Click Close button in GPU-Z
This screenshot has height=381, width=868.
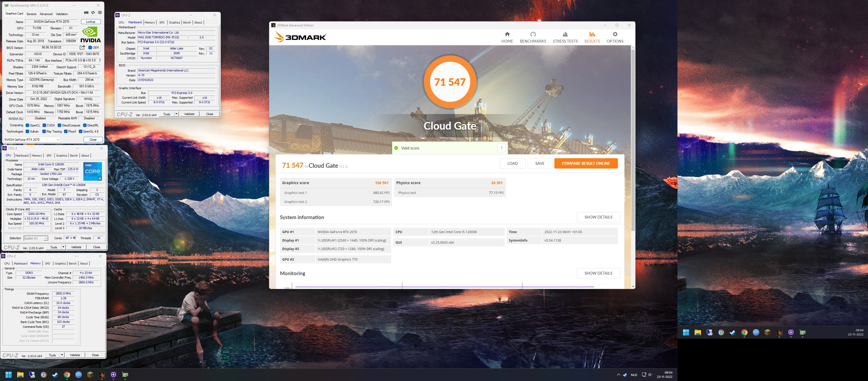[93, 139]
